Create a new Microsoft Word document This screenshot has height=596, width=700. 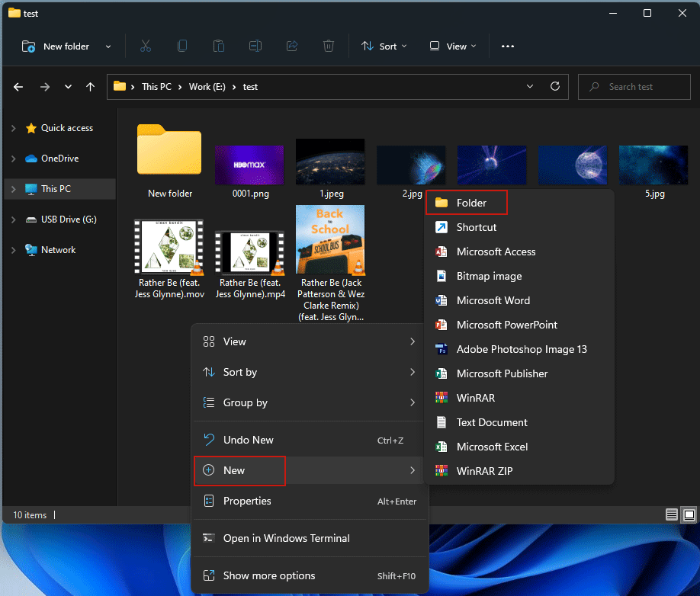[x=519, y=300]
